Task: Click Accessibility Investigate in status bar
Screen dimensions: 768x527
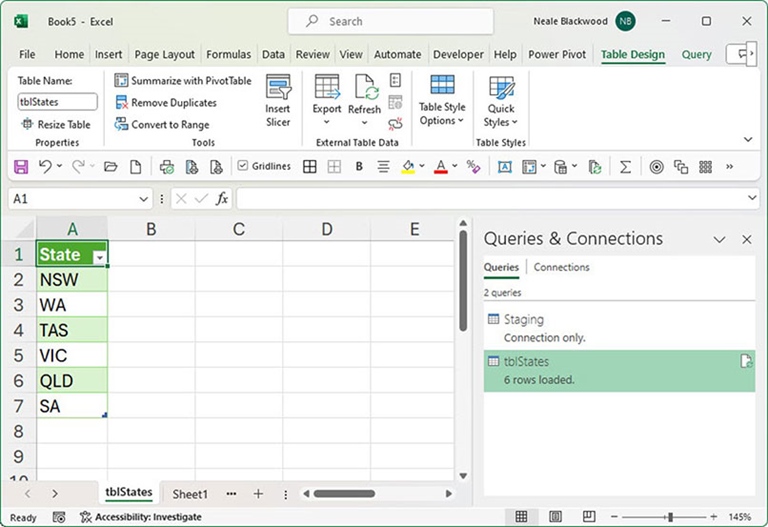Action: point(141,517)
